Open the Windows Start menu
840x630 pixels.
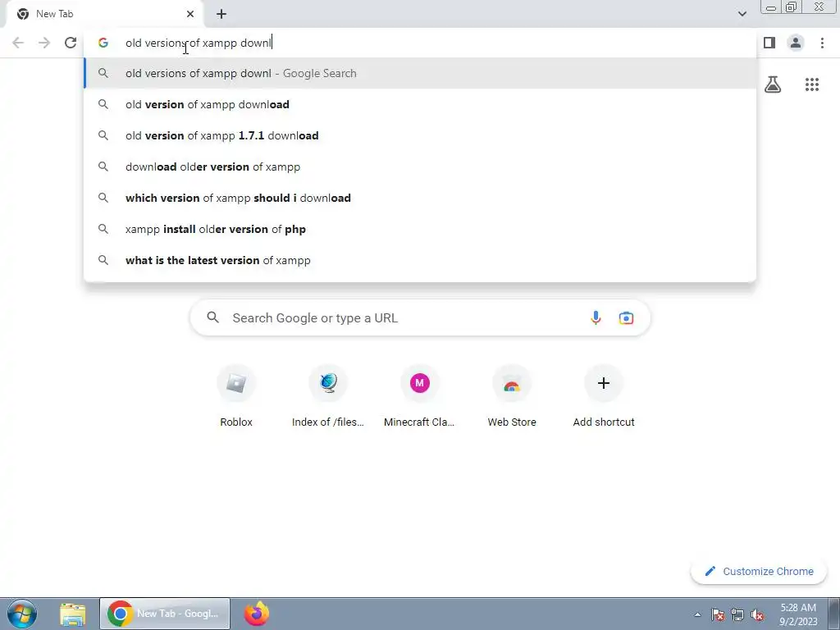[22, 614]
